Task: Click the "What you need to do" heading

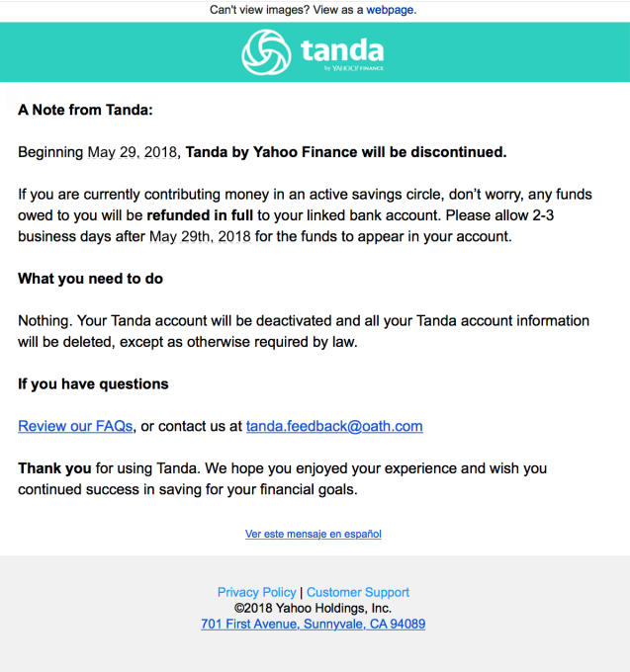Action: tap(91, 279)
